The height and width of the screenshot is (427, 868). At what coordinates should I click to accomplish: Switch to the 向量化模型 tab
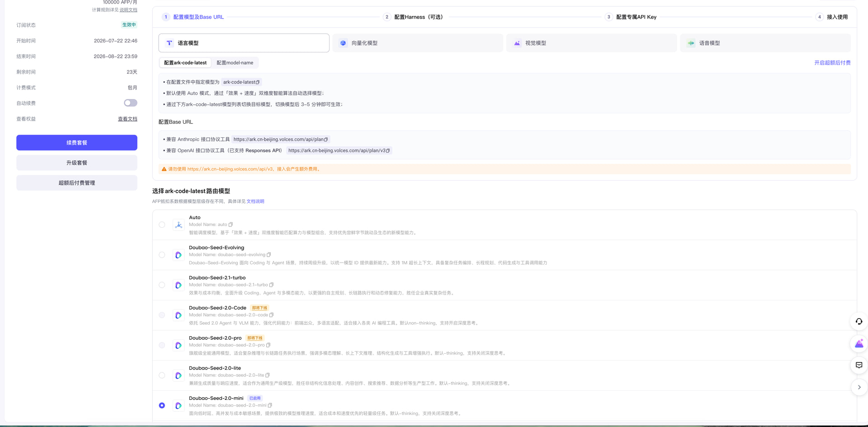(418, 43)
